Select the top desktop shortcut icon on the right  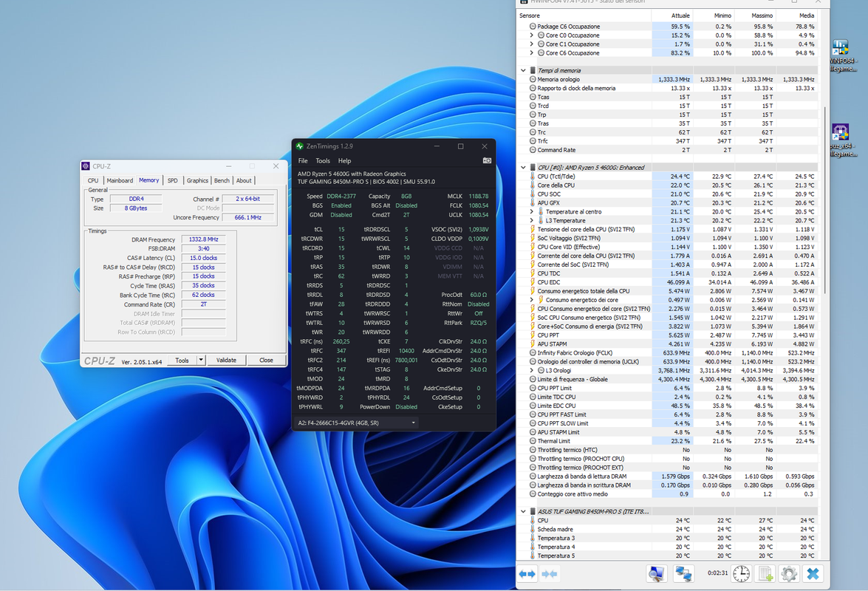841,48
